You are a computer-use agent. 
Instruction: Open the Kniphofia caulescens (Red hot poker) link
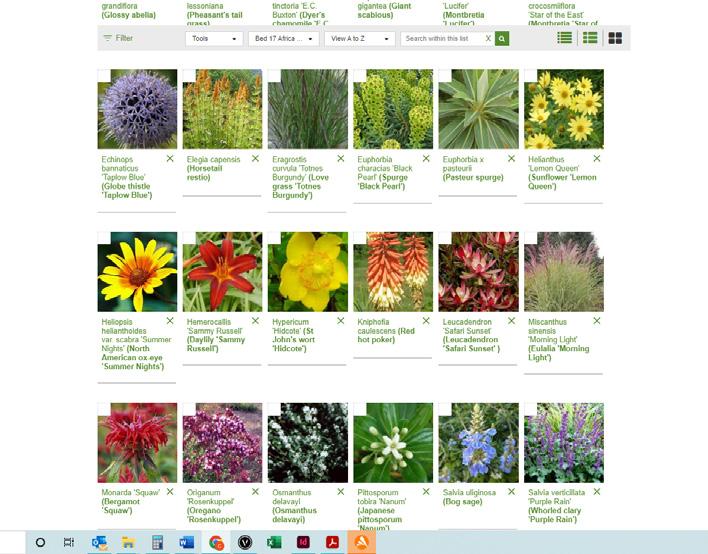coord(386,331)
